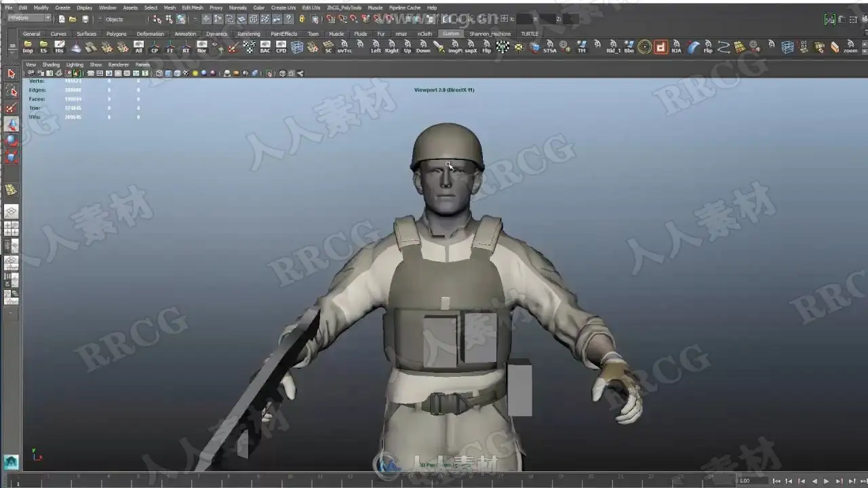Click the red d shelf icon

tap(660, 47)
